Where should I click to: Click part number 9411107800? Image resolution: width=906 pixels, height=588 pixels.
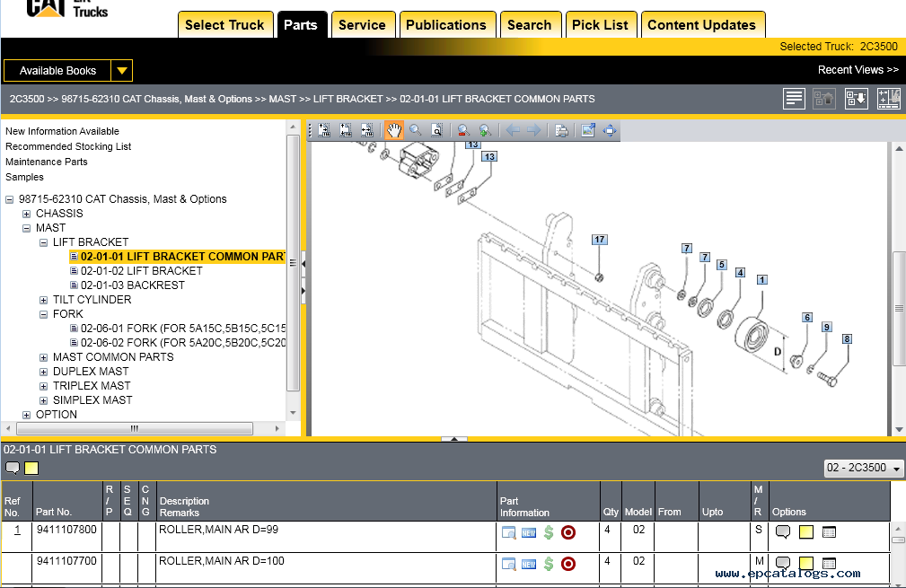coord(66,530)
